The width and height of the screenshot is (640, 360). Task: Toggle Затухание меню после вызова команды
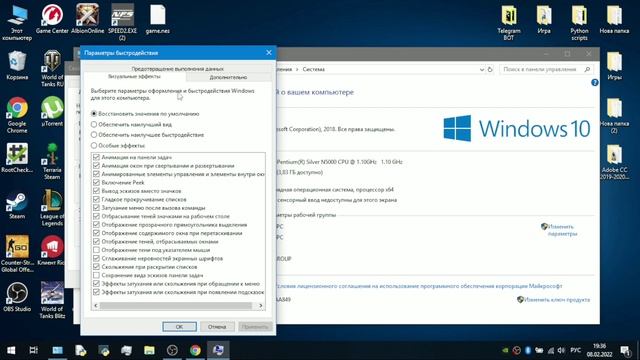[x=96, y=208]
